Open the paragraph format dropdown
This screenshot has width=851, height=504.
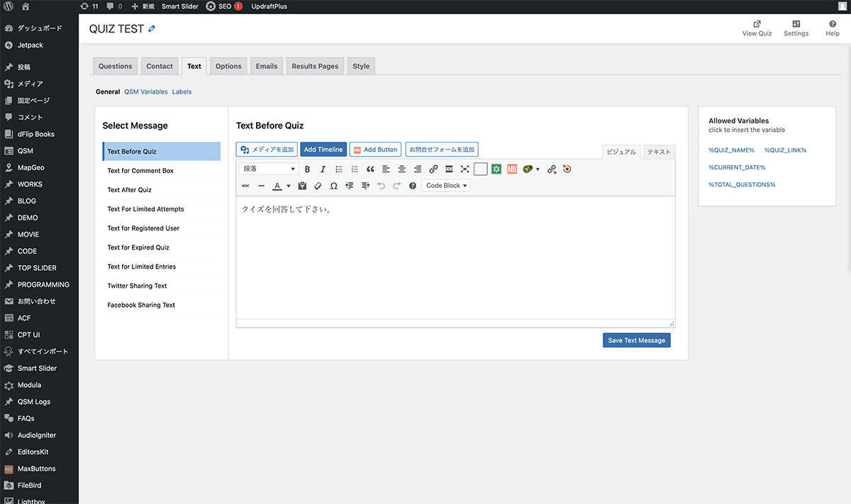click(x=269, y=169)
